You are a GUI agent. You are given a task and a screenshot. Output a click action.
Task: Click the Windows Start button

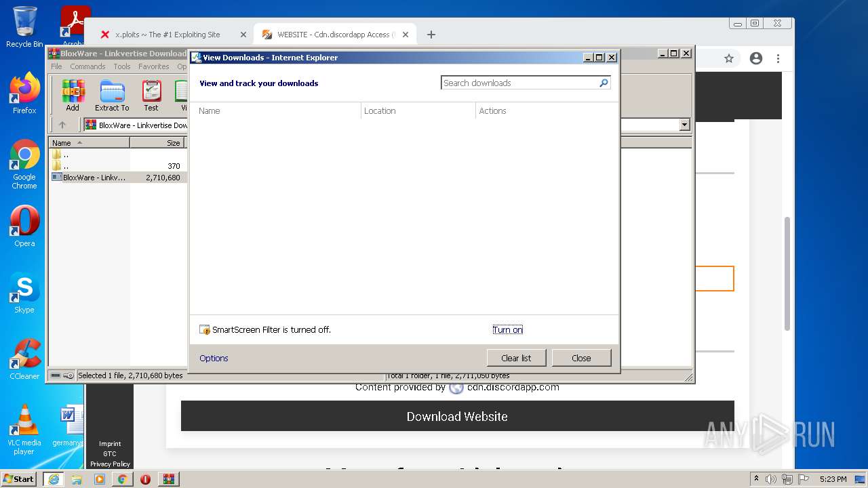pyautogui.click(x=19, y=479)
